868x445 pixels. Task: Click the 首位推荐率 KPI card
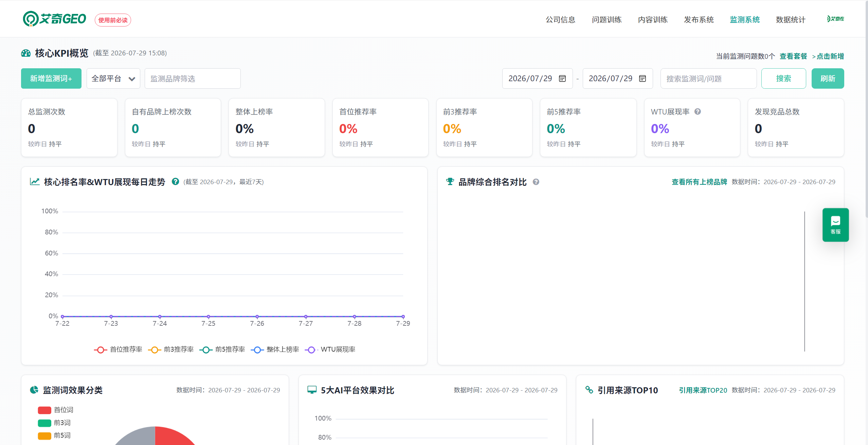(x=380, y=128)
